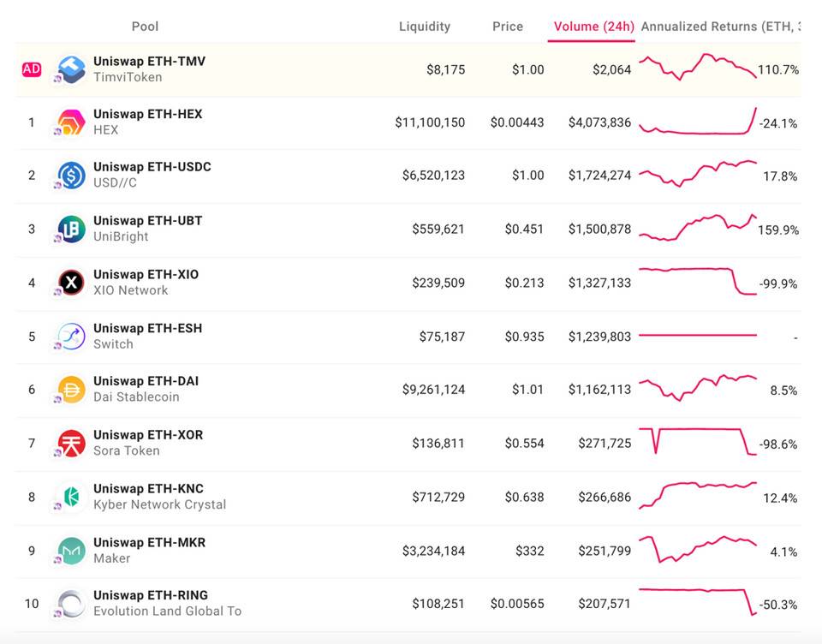Click the ETH-XOR returns sparkline chart
Image resolution: width=822 pixels, height=644 pixels.
[x=698, y=442]
